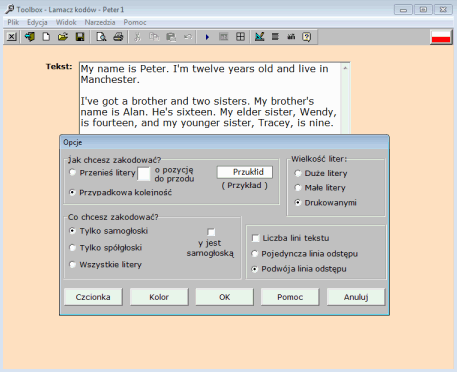Click the binoculars toolbar icon
The image size is (457, 372).
tap(291, 37)
